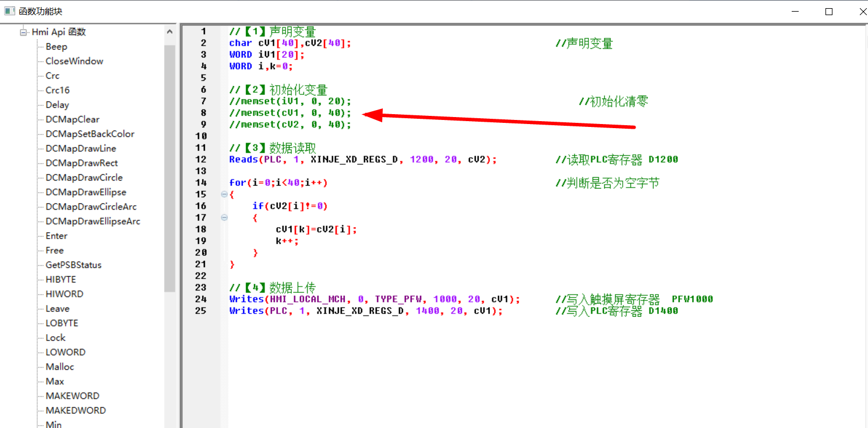Choose GetPSBStatus from the tree
Viewport: 868px width, 428px height.
tap(73, 265)
